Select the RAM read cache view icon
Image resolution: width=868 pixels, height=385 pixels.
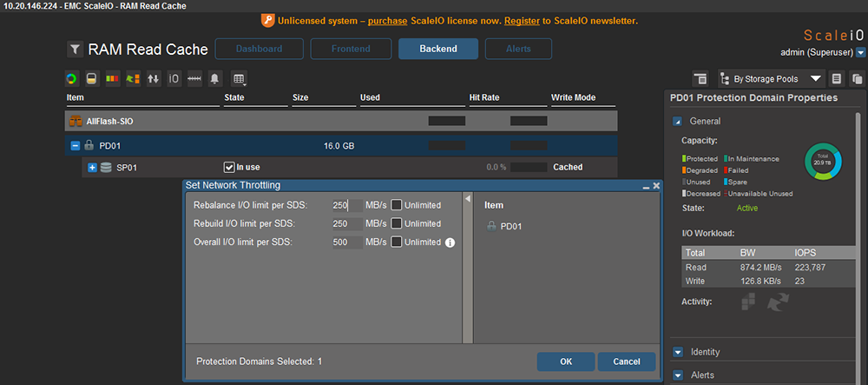tap(92, 79)
